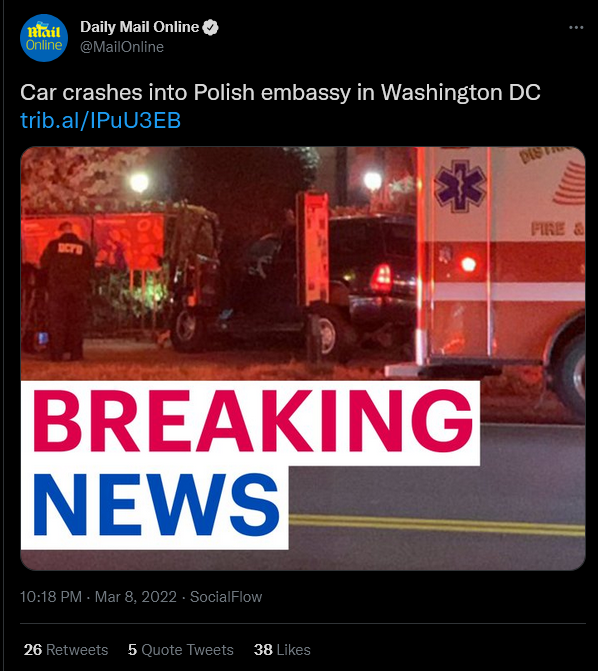
Task: Click the BREAKING headline in the image
Action: pos(253,421)
